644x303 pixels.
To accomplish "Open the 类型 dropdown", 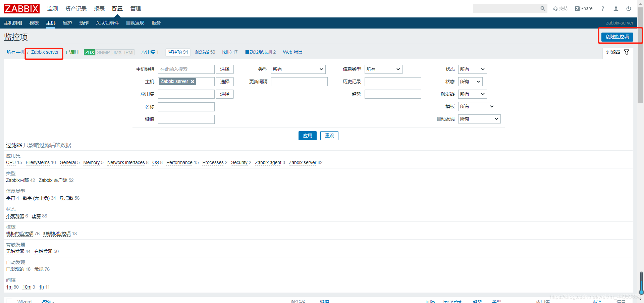I will pyautogui.click(x=298, y=69).
